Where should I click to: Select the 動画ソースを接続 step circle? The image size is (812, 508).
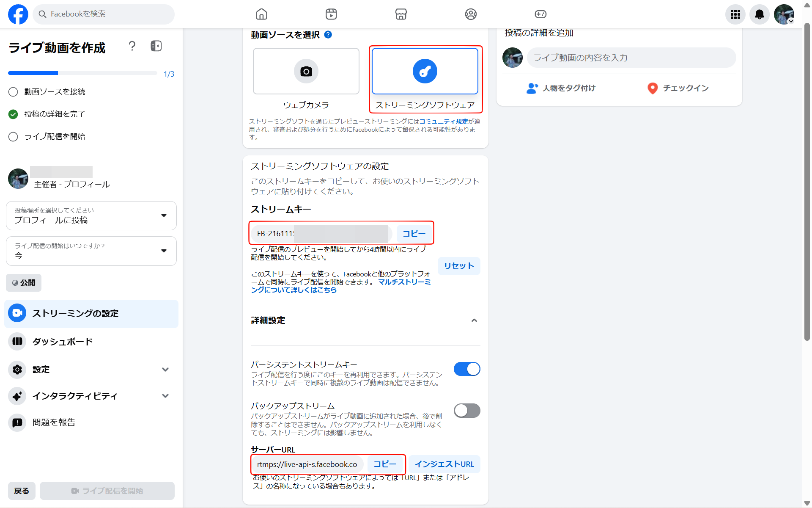point(13,92)
